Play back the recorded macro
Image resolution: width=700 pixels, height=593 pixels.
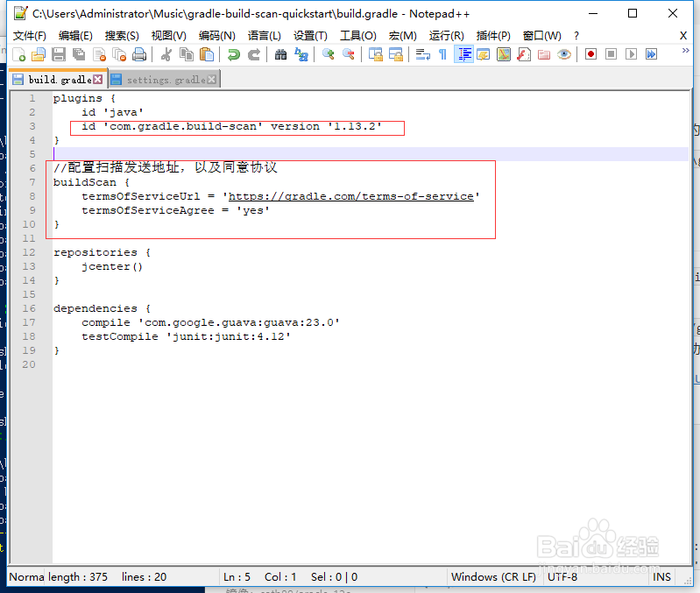click(631, 54)
